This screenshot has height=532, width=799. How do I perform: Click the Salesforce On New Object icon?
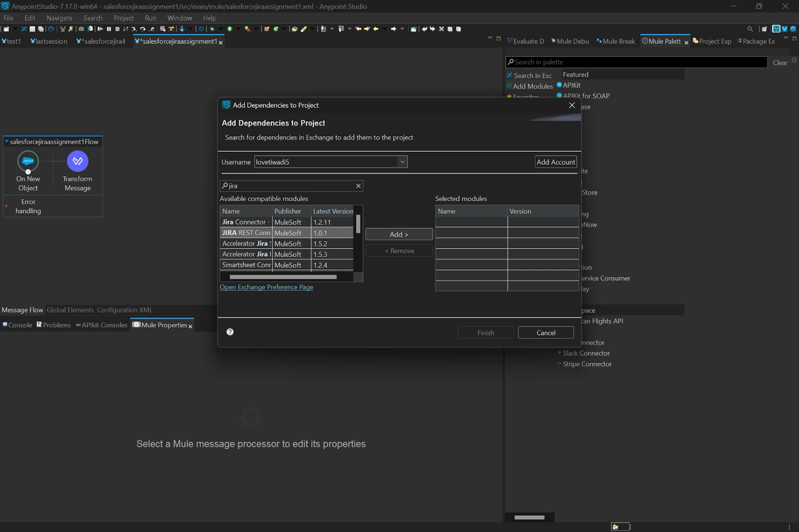[28, 161]
